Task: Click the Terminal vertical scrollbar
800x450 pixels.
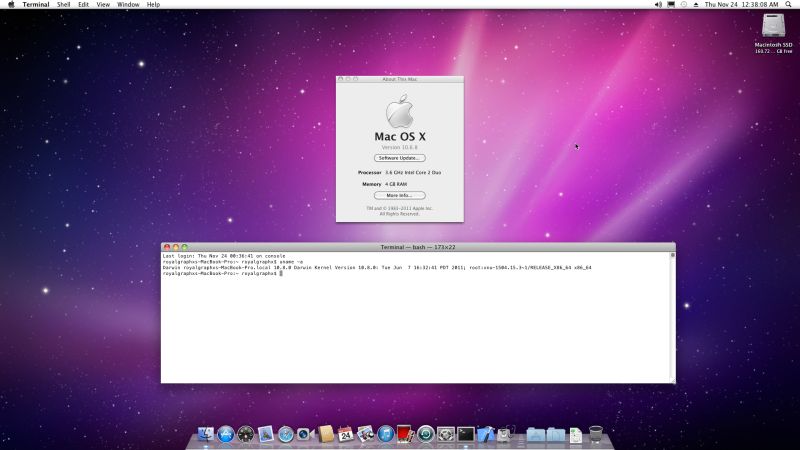Action: 672,316
